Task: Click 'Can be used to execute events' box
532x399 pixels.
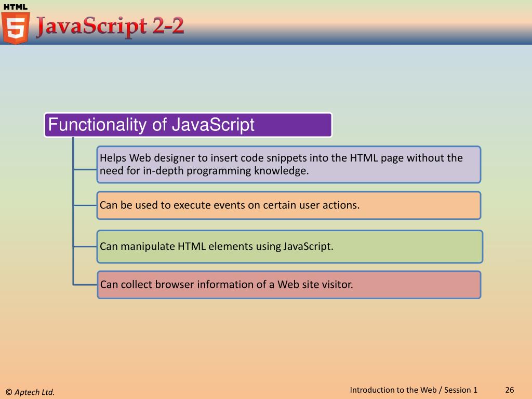Action: pos(289,205)
